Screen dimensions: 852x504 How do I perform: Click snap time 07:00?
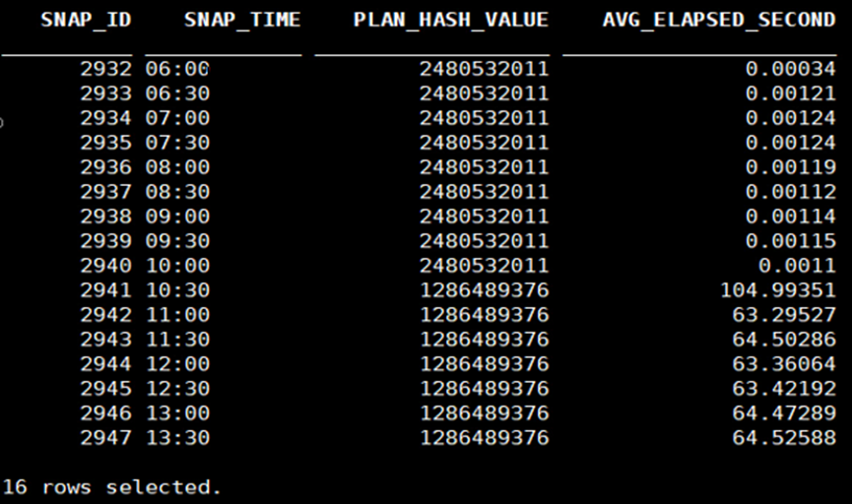coord(177,118)
